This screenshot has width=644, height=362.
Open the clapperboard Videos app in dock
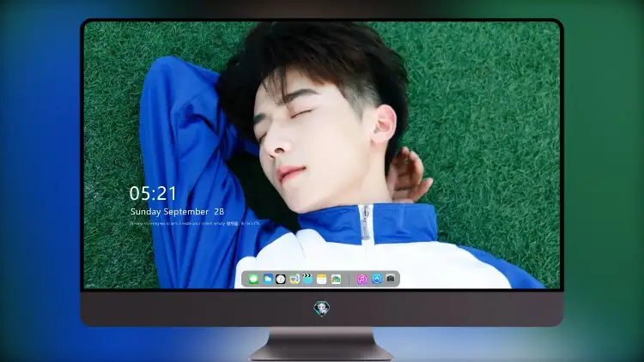click(307, 279)
